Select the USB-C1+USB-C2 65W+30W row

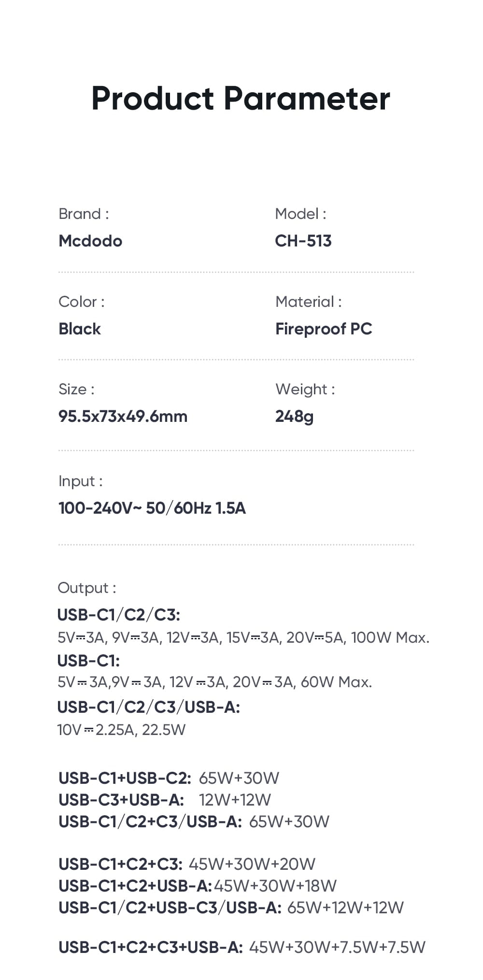tap(169, 778)
